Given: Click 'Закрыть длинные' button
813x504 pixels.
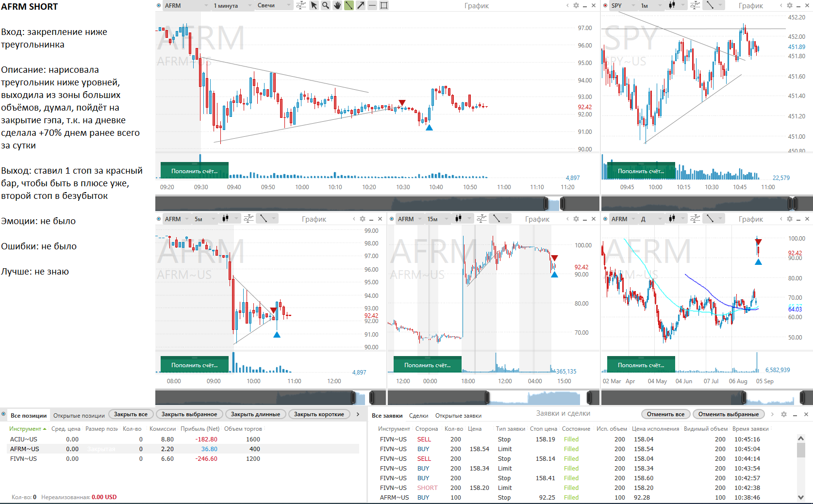Looking at the screenshot, I should pos(255,414).
